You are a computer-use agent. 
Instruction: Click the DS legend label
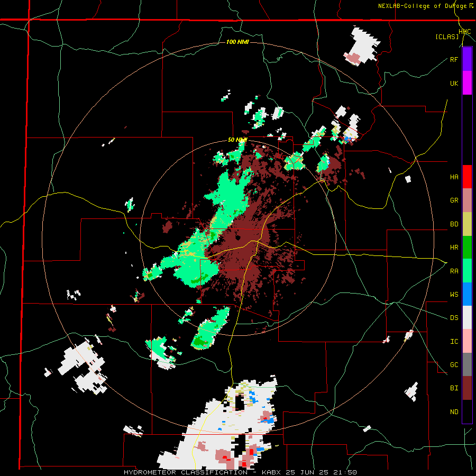coord(454,318)
